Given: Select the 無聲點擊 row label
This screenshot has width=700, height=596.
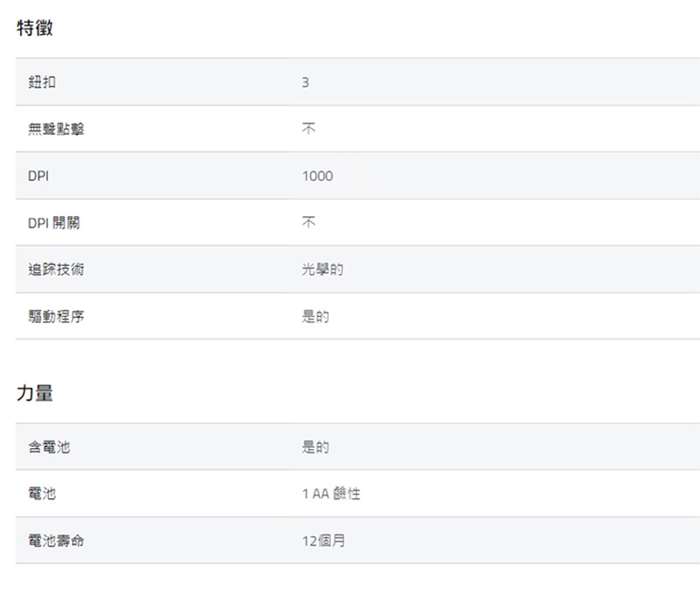Looking at the screenshot, I should pos(56,130).
